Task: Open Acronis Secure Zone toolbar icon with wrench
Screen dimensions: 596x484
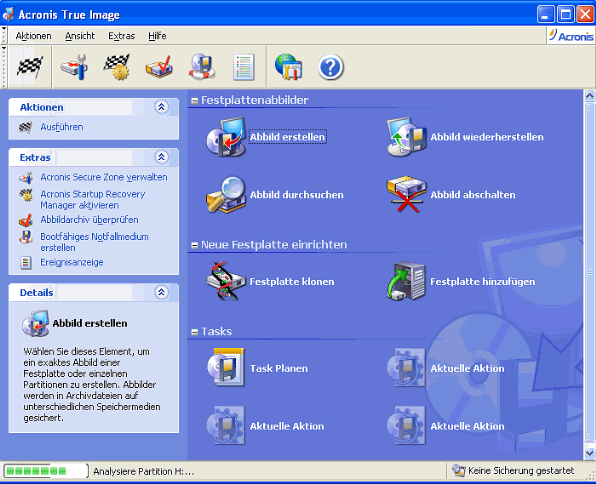Action: click(x=74, y=67)
